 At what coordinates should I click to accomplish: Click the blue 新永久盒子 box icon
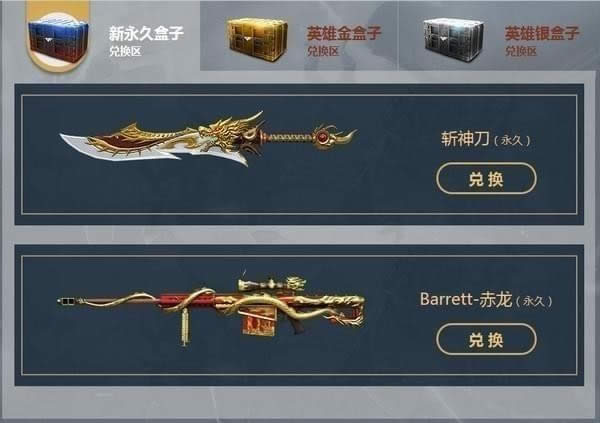tap(58, 41)
